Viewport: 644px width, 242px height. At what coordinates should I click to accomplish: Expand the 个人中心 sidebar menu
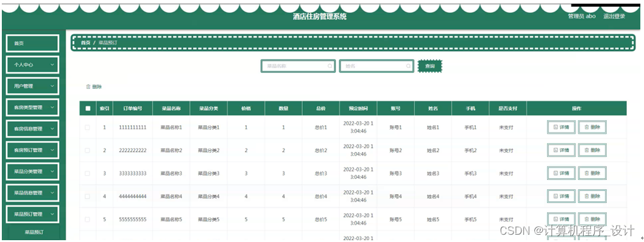pos(32,65)
